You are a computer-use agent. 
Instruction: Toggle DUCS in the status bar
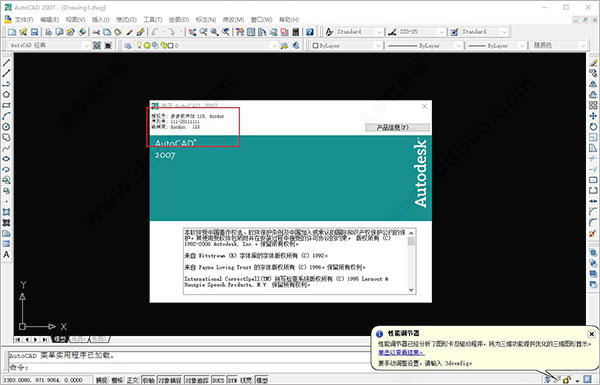tap(218, 380)
